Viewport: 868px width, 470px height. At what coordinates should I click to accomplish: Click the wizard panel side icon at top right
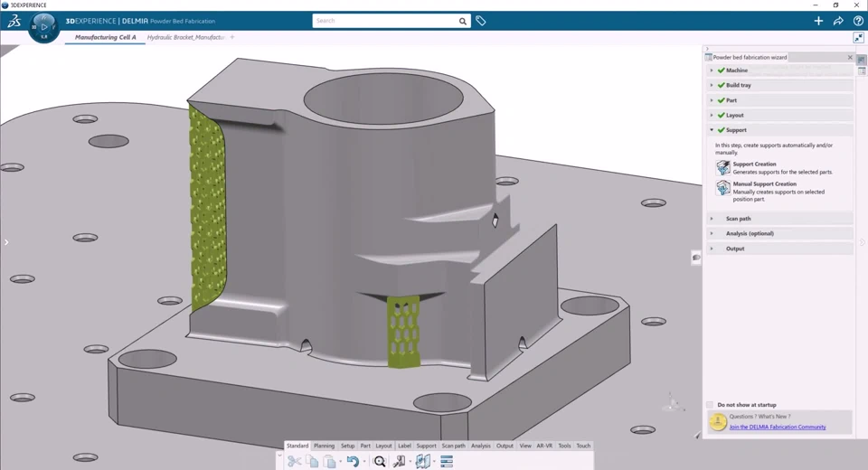(862, 60)
